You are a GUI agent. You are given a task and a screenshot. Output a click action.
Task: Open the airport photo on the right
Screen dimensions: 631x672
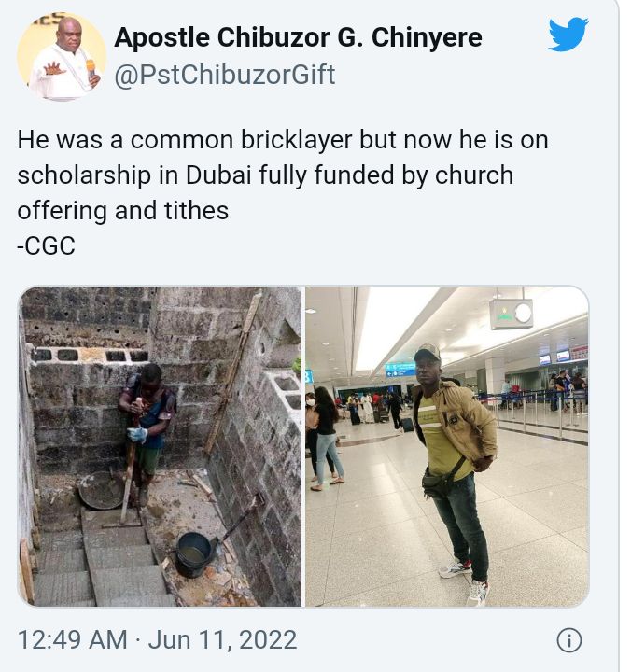(447, 446)
